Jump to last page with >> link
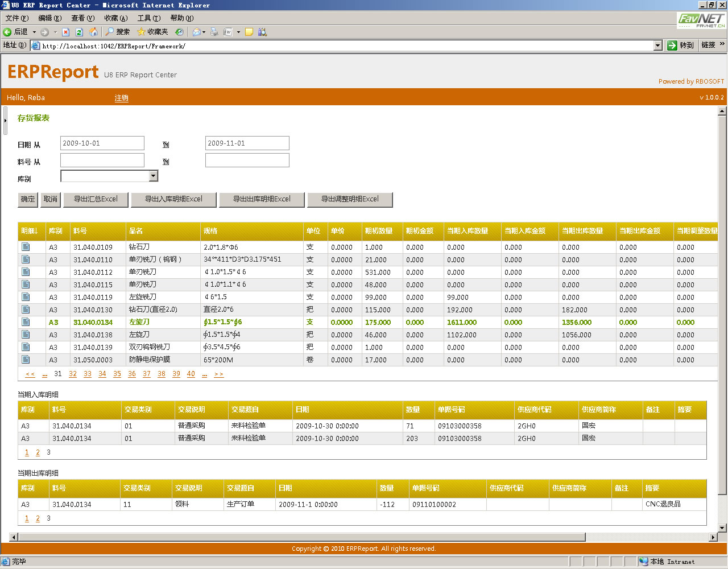The width and height of the screenshot is (728, 569). (219, 374)
